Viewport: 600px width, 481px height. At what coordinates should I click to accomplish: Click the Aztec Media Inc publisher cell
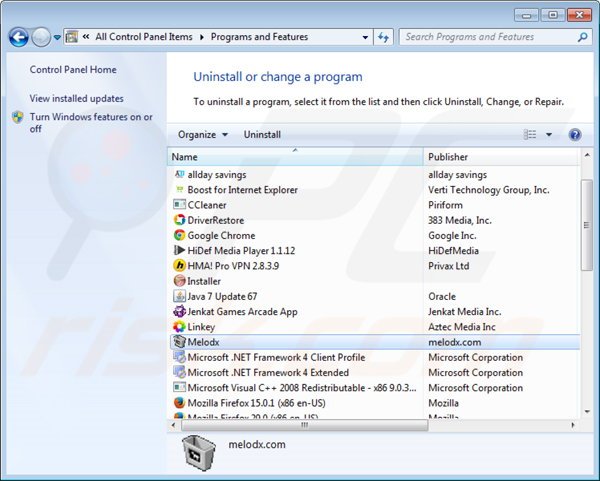point(462,327)
